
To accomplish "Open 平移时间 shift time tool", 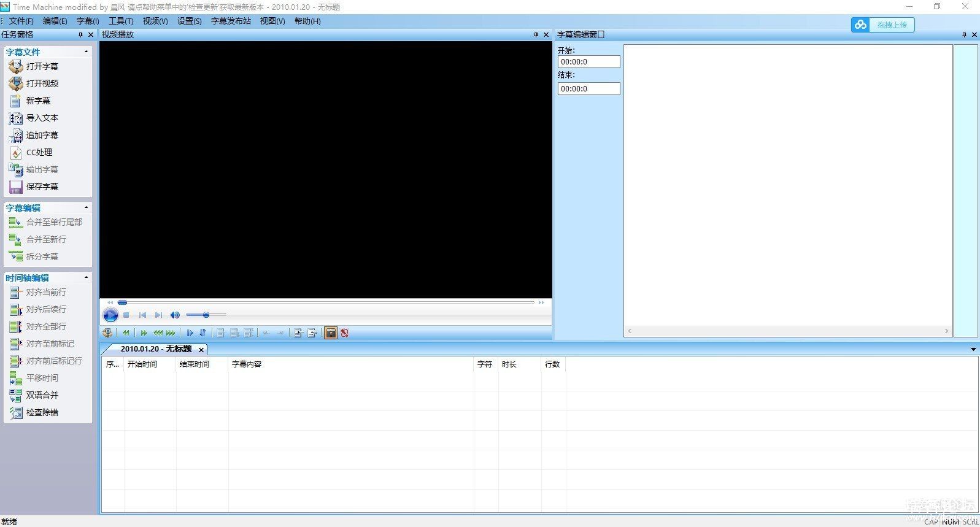I will point(34,378).
